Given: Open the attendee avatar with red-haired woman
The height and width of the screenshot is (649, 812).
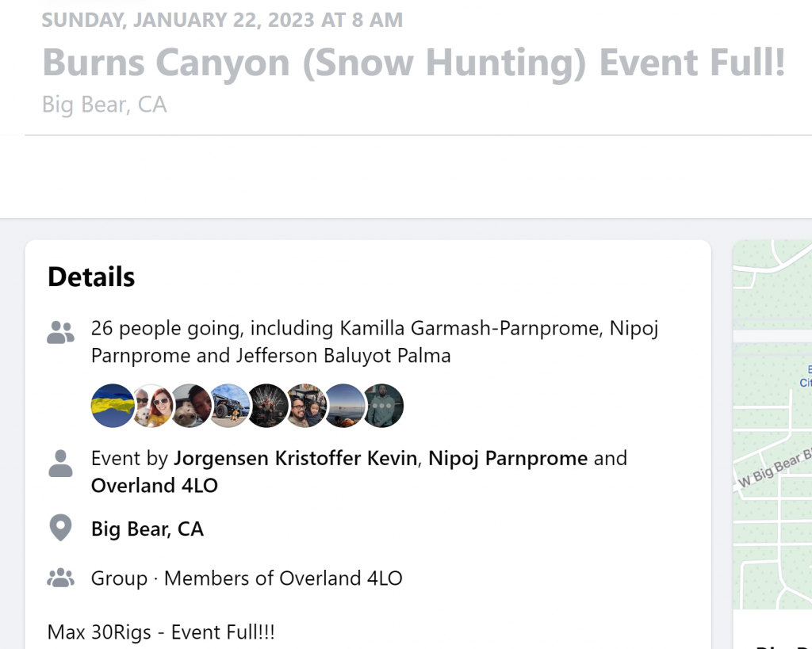Looking at the screenshot, I should click(x=151, y=406).
